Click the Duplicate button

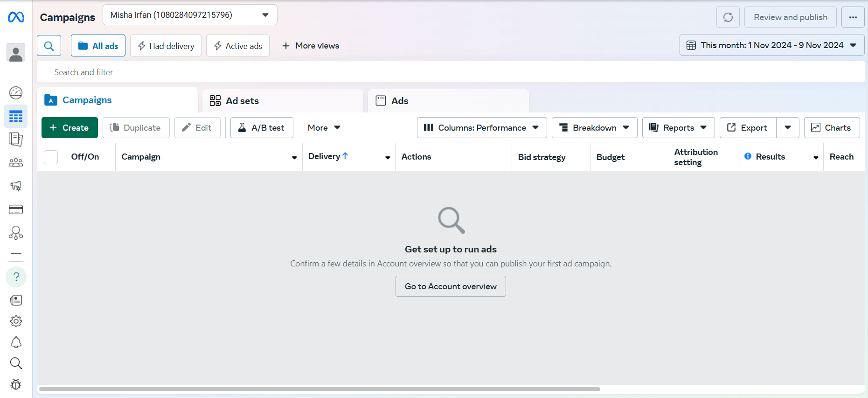136,127
